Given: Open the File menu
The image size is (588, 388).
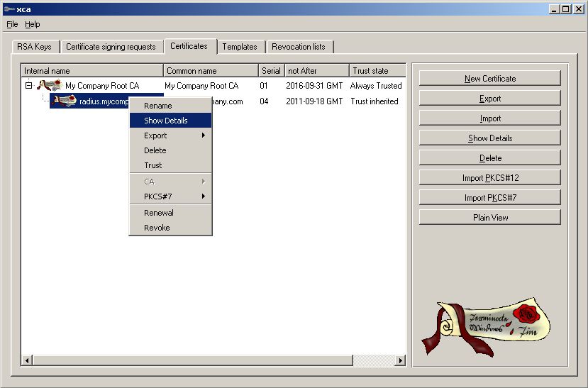Looking at the screenshot, I should (12, 24).
